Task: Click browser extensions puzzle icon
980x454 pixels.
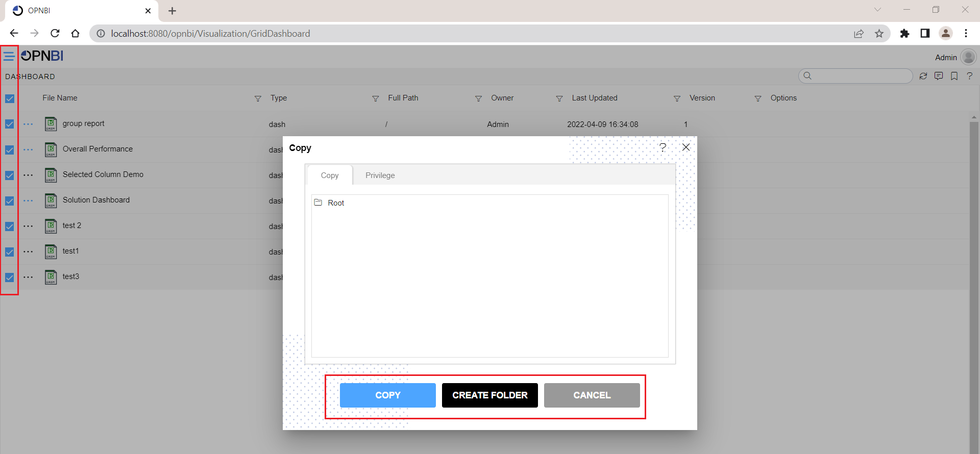Action: (904, 33)
